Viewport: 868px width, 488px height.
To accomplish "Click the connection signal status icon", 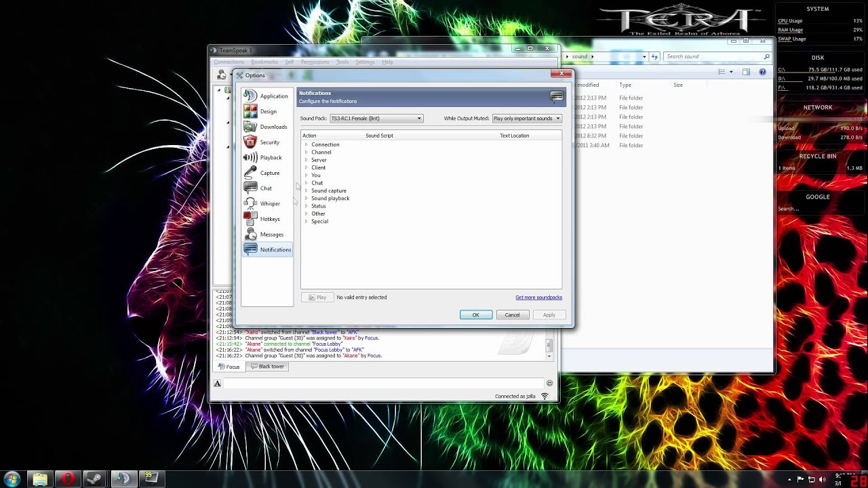I will (545, 396).
